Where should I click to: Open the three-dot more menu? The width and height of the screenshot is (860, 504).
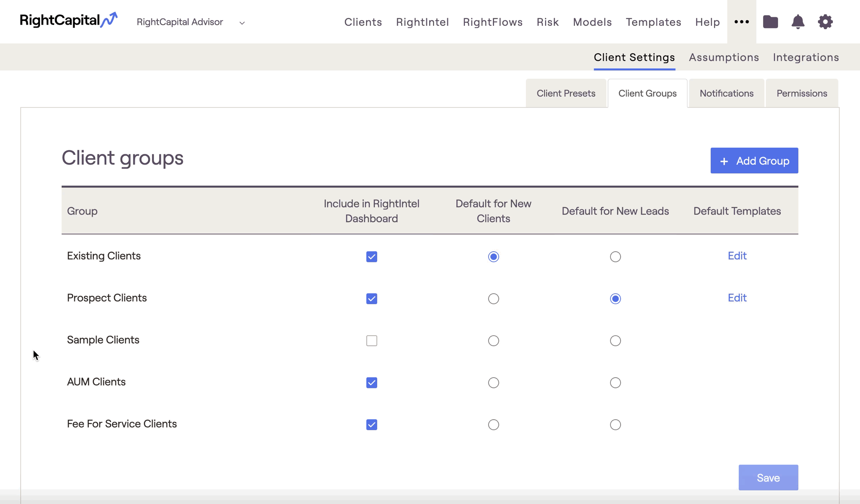(741, 22)
